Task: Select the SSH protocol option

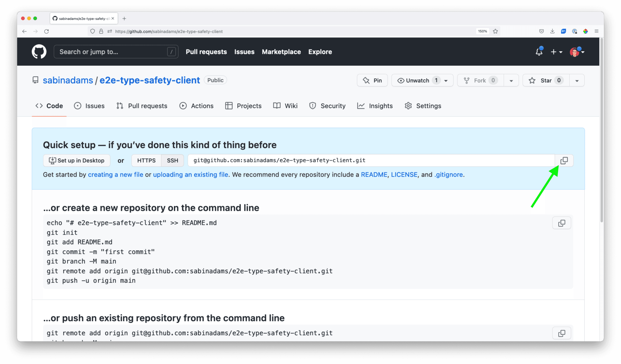Action: coord(172,160)
